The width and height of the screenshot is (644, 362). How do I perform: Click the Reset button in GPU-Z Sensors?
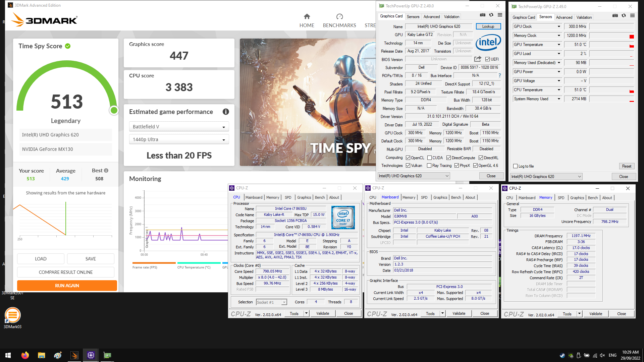[x=627, y=166]
